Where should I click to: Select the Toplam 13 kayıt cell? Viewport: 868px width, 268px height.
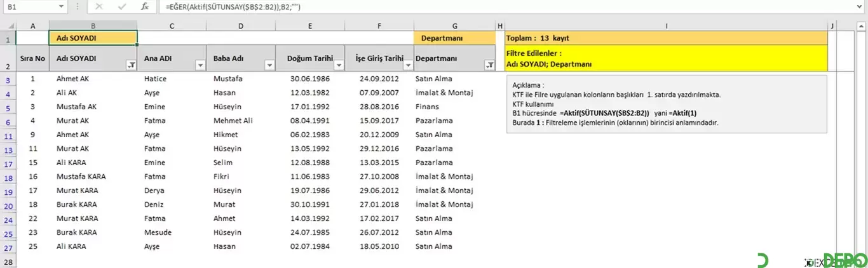pos(666,38)
